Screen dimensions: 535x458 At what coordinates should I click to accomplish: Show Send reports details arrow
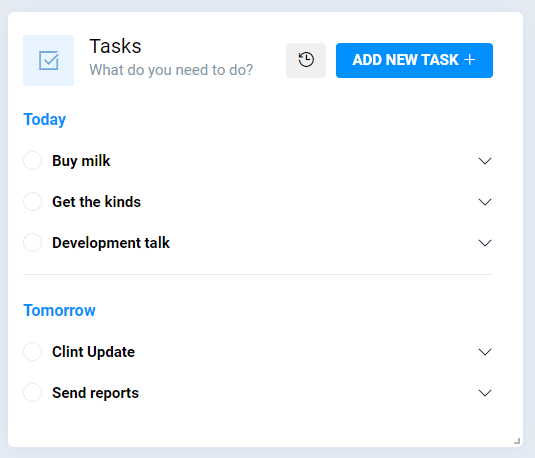485,393
